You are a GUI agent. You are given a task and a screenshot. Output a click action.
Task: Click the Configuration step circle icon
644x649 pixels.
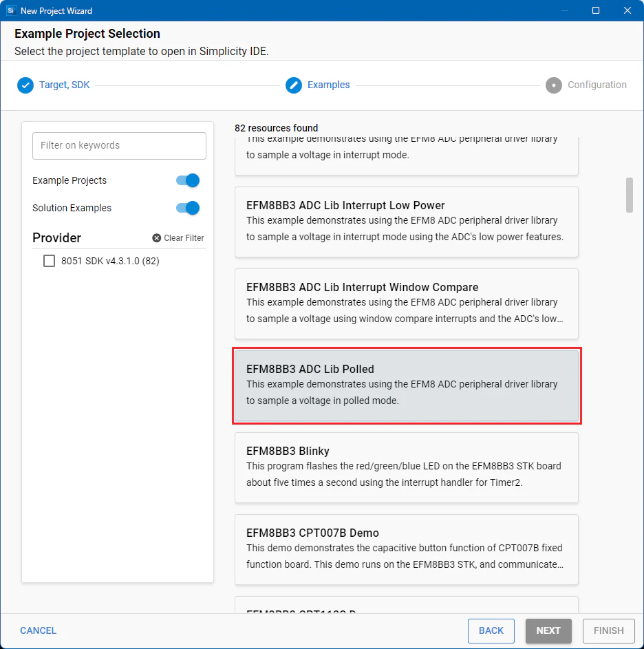tap(553, 85)
